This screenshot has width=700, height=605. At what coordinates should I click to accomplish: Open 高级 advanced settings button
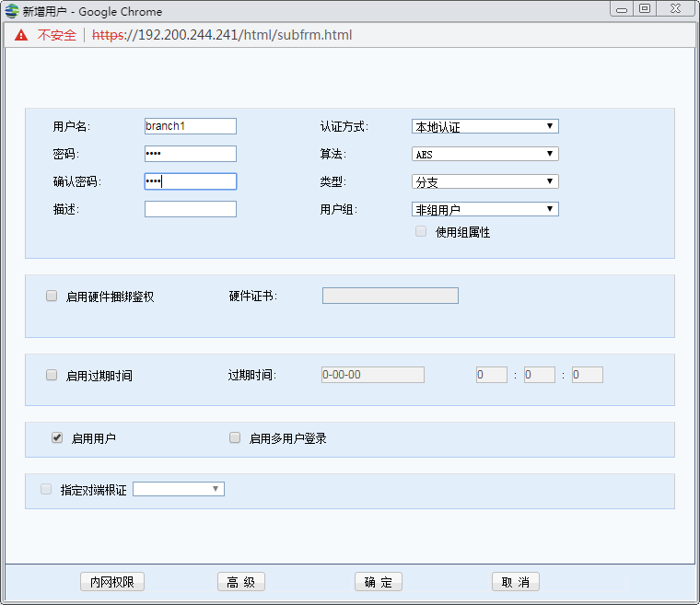(241, 582)
